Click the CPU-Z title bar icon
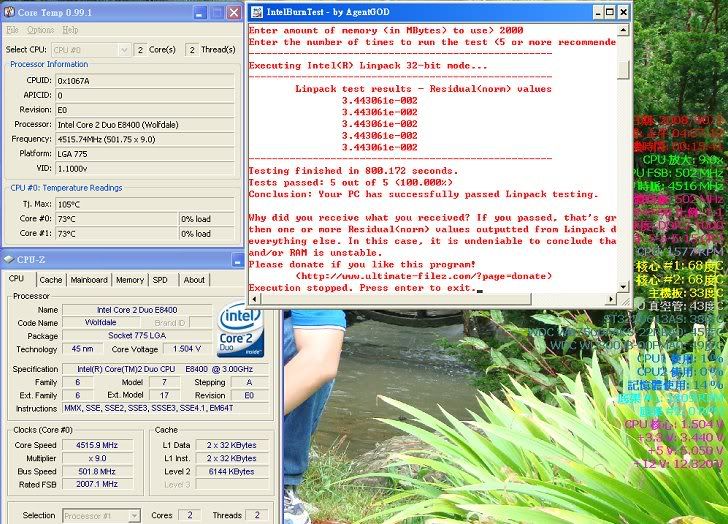The height and width of the screenshot is (524, 728). pyautogui.click(x=10, y=260)
